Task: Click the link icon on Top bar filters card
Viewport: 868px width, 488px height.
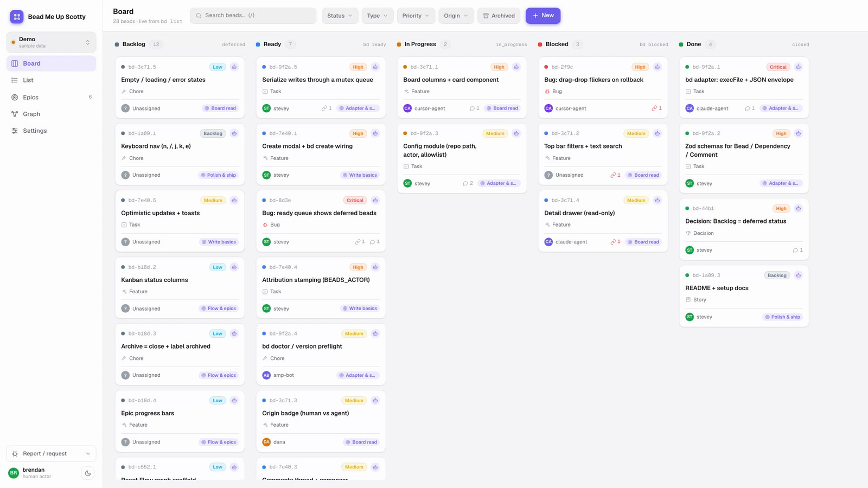Action: coord(613,175)
